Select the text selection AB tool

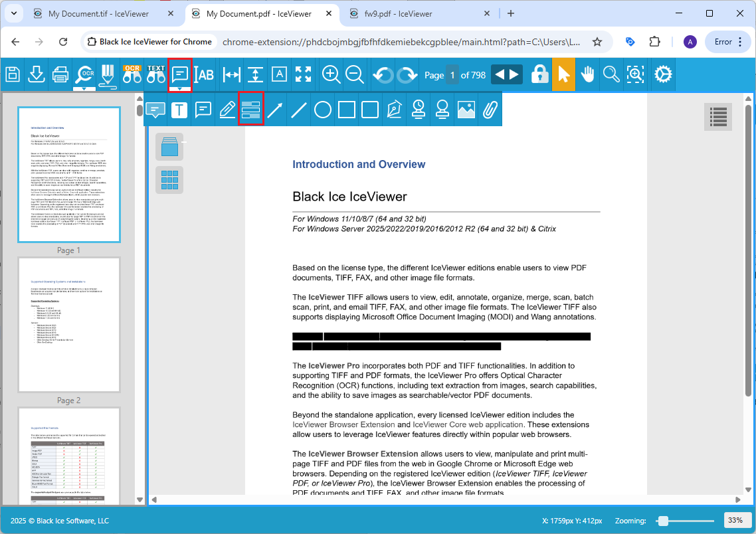click(205, 74)
